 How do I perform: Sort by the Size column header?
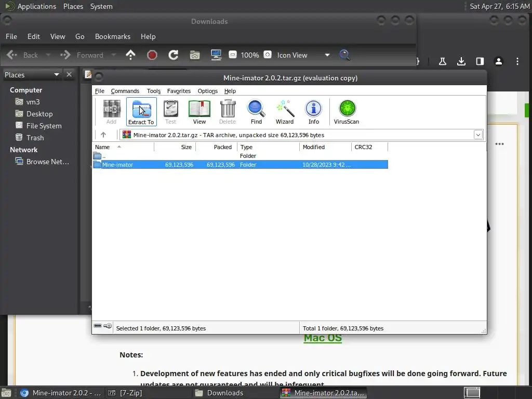pyautogui.click(x=175, y=147)
